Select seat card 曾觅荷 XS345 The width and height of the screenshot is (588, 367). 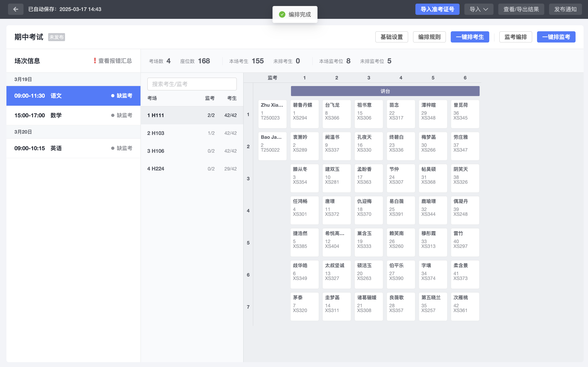(465, 114)
